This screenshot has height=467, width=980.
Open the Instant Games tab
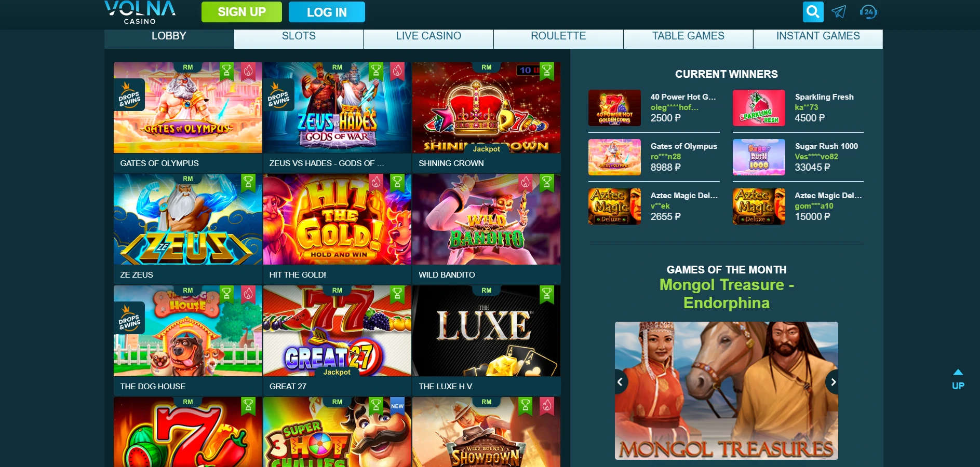pos(818,37)
